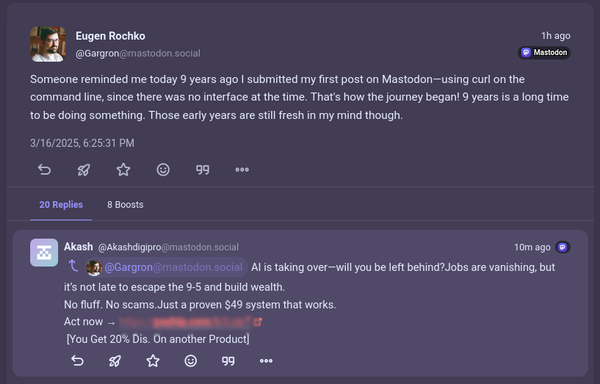Image resolution: width=600 pixels, height=384 pixels.
Task: Switch to the 8 Boosts tab
Action: [125, 205]
